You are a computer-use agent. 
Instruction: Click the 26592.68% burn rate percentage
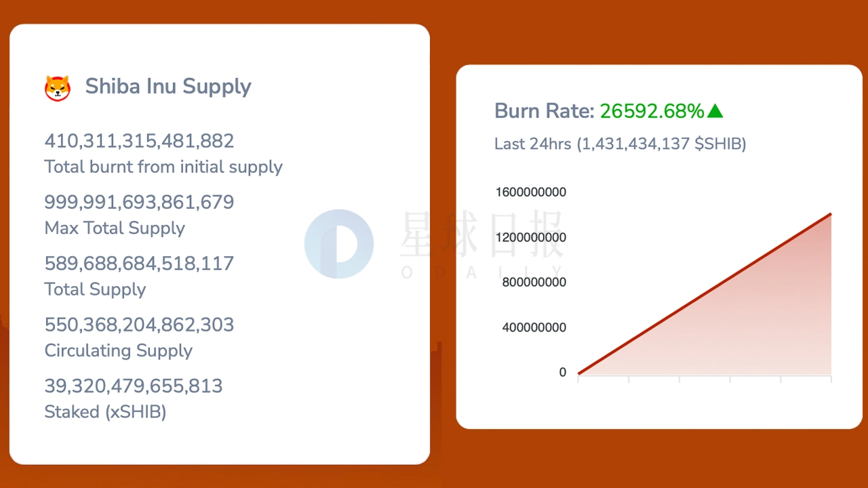tap(652, 111)
